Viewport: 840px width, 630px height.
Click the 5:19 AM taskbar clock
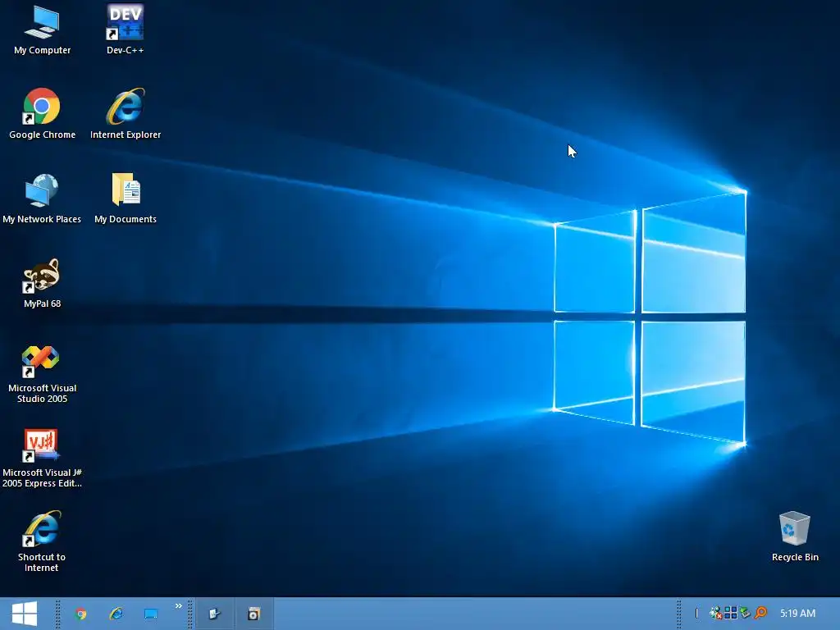click(797, 614)
